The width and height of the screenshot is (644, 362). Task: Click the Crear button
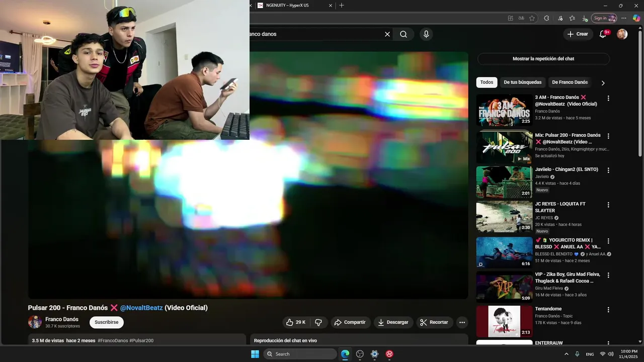click(x=578, y=34)
